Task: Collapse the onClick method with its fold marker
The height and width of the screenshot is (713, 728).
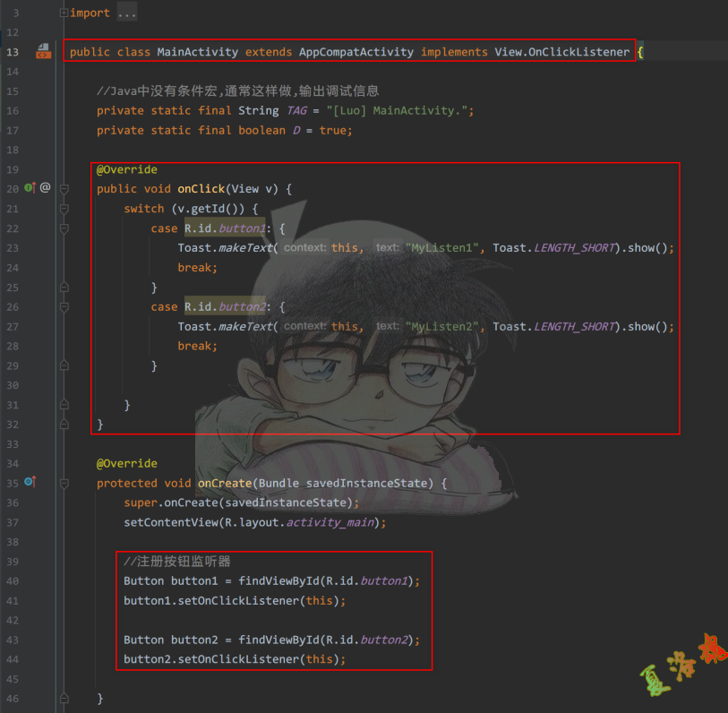Action: [64, 189]
